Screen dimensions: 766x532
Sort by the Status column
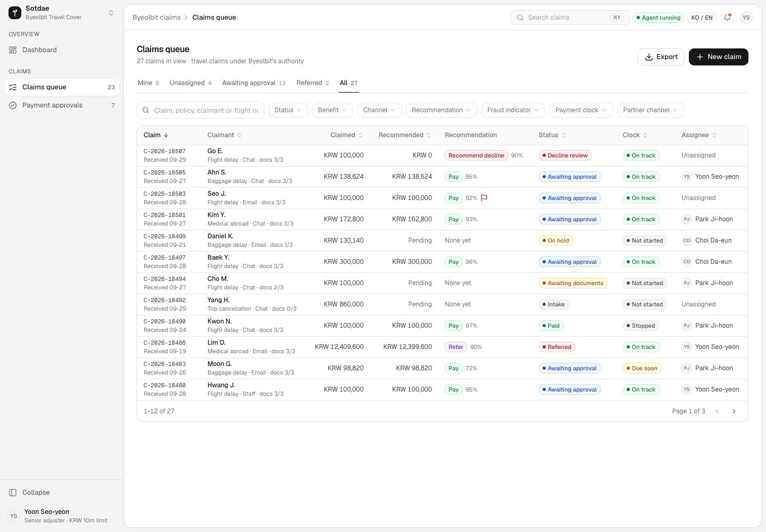[x=552, y=135]
